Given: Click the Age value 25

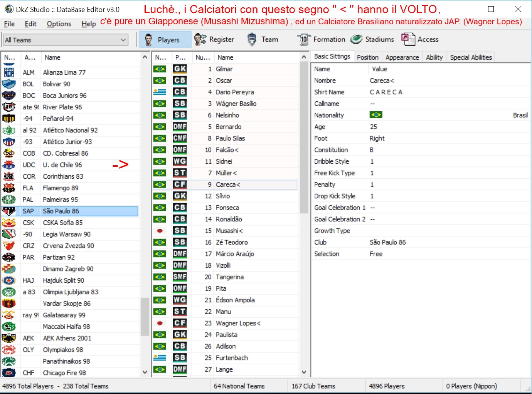Looking at the screenshot, I should (373, 127).
